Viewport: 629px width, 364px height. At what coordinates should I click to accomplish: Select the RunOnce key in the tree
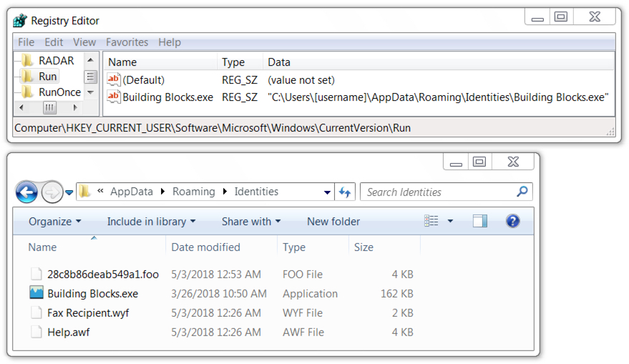60,92
